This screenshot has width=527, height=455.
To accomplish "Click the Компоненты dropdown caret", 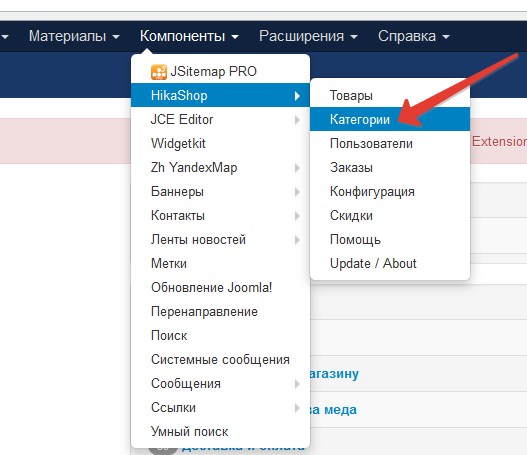I will point(235,37).
